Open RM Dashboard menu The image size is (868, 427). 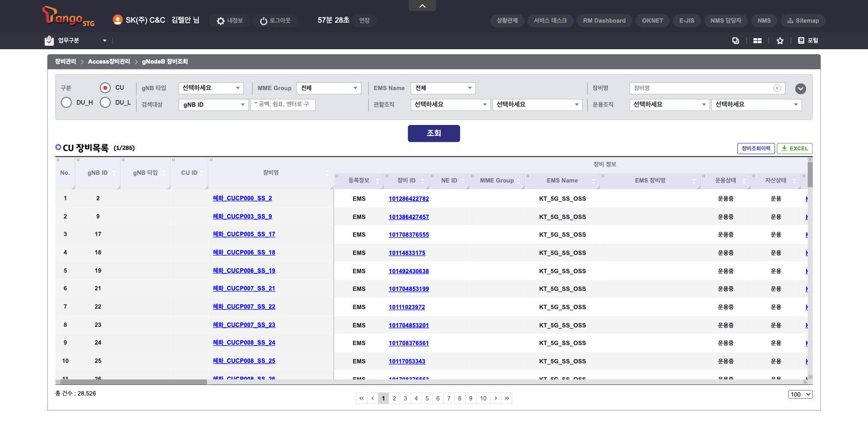[604, 20]
